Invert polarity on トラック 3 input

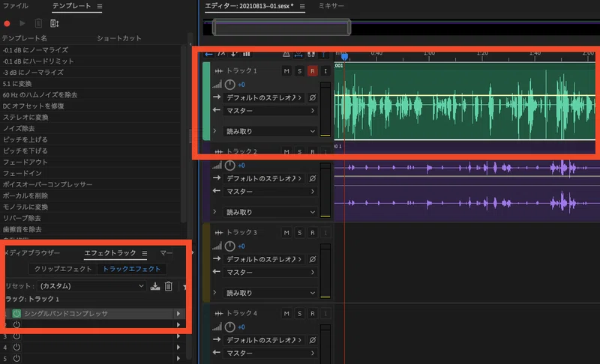[x=313, y=259]
